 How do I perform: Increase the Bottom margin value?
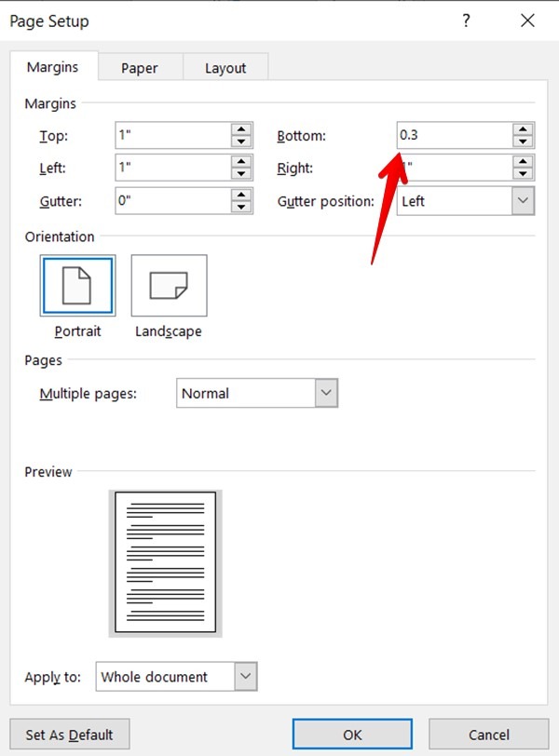coord(523,129)
